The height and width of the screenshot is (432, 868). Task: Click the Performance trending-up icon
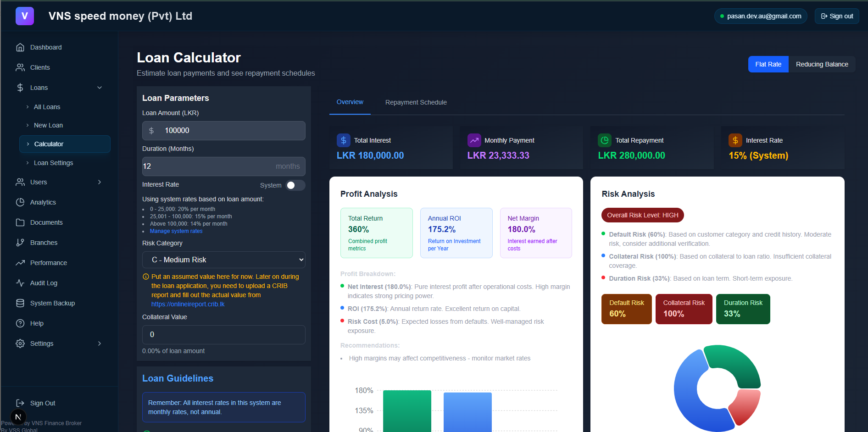click(20, 263)
